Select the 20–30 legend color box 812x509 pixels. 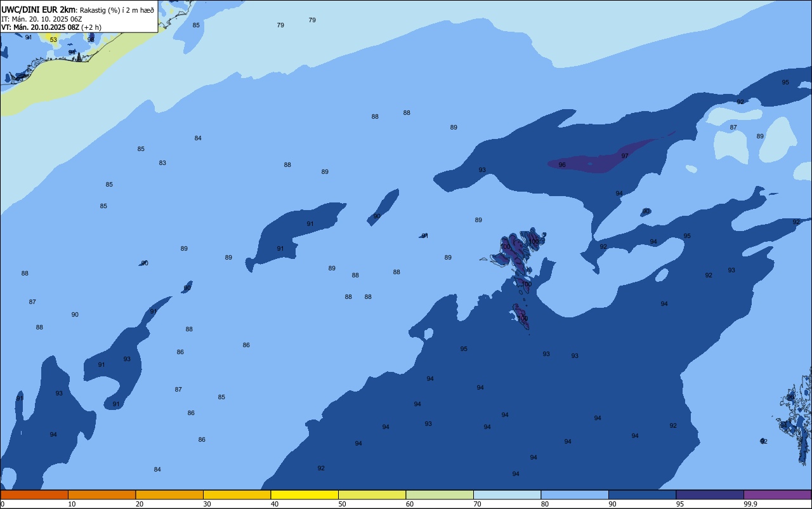[x=169, y=494]
